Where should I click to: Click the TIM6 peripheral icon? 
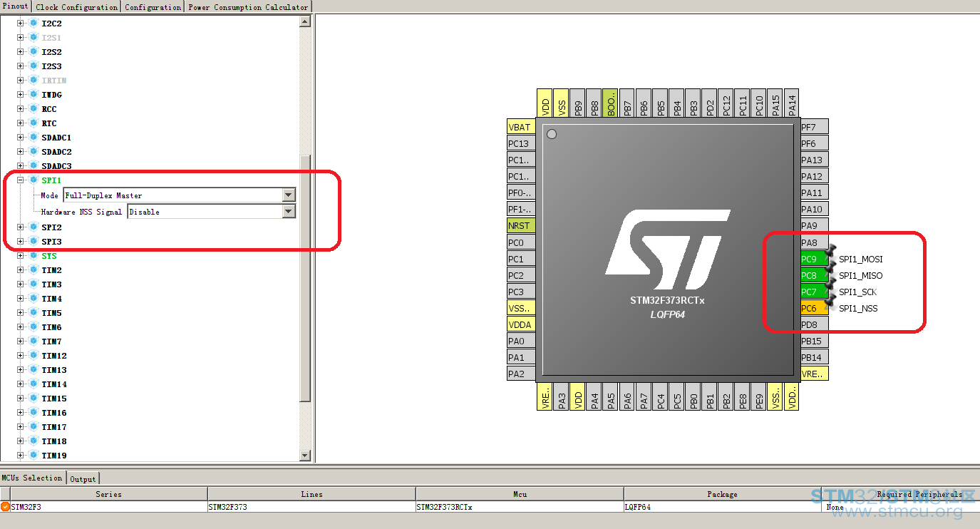pos(33,327)
